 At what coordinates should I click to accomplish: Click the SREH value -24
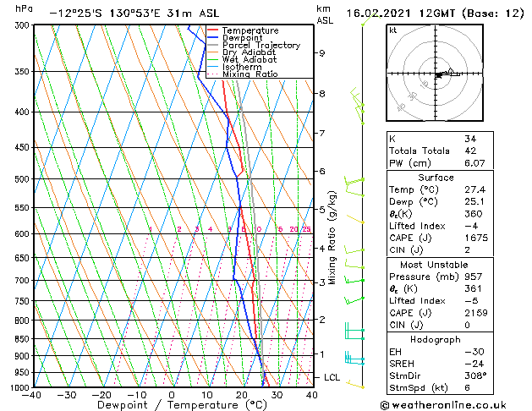474,364
